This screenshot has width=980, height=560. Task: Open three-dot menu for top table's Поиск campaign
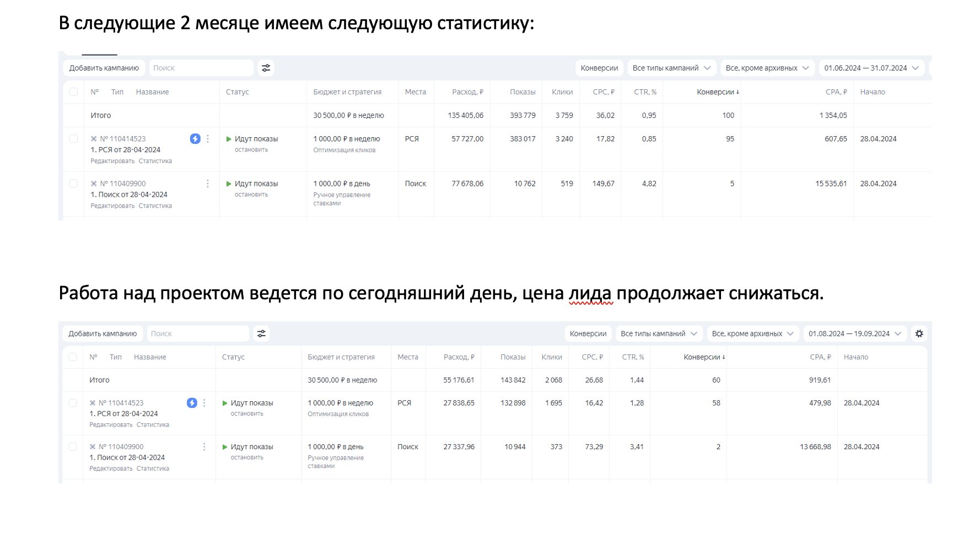tap(208, 184)
